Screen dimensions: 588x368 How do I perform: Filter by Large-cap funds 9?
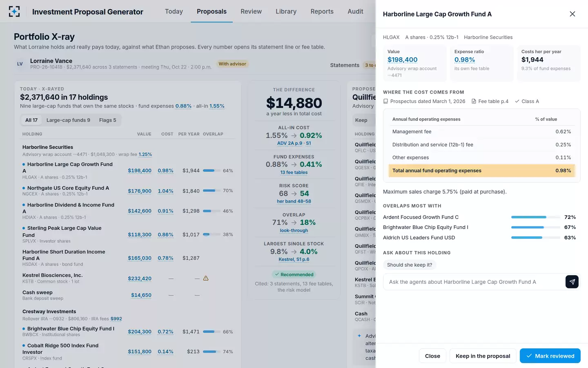point(68,120)
